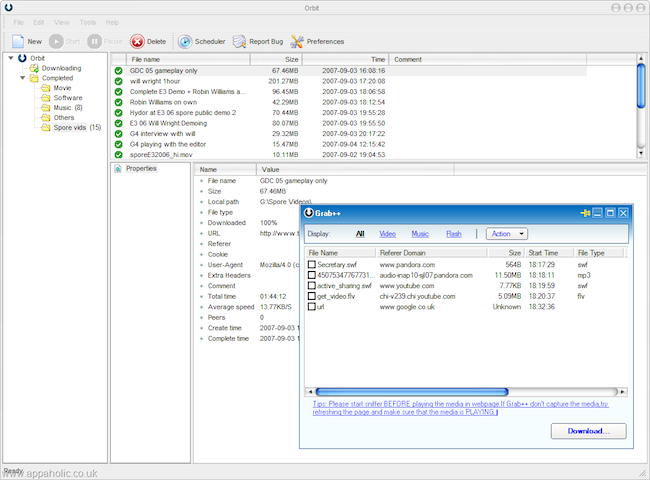Click the New download icon

pyautogui.click(x=18, y=41)
